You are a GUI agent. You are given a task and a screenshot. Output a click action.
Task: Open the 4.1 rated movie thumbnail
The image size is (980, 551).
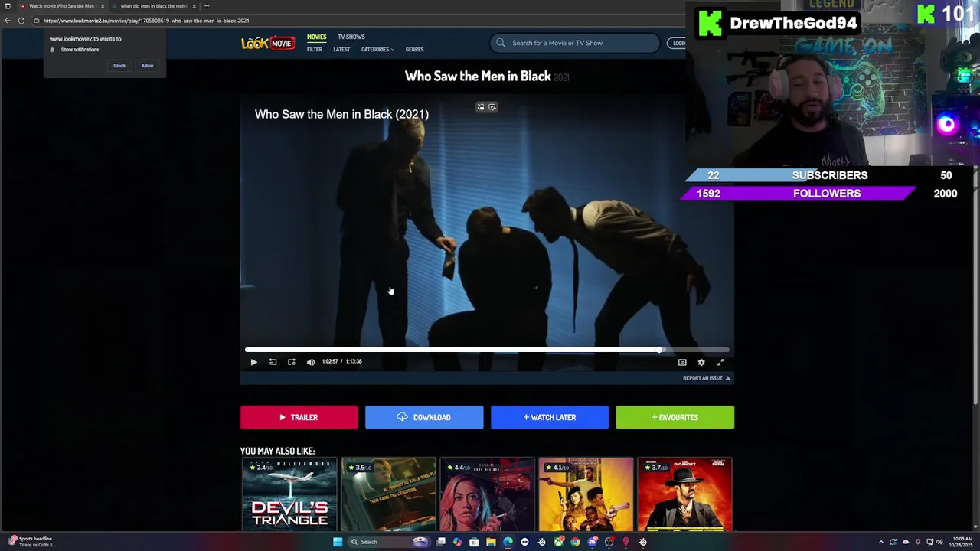(x=586, y=494)
